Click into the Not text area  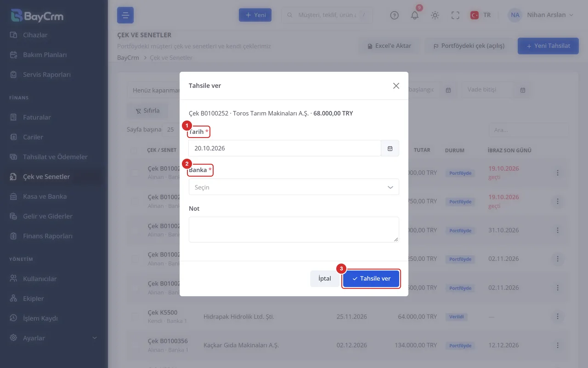coord(294,230)
